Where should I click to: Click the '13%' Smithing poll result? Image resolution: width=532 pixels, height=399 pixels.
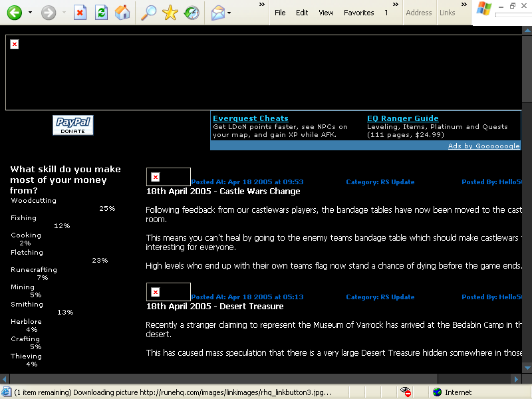[65, 313]
